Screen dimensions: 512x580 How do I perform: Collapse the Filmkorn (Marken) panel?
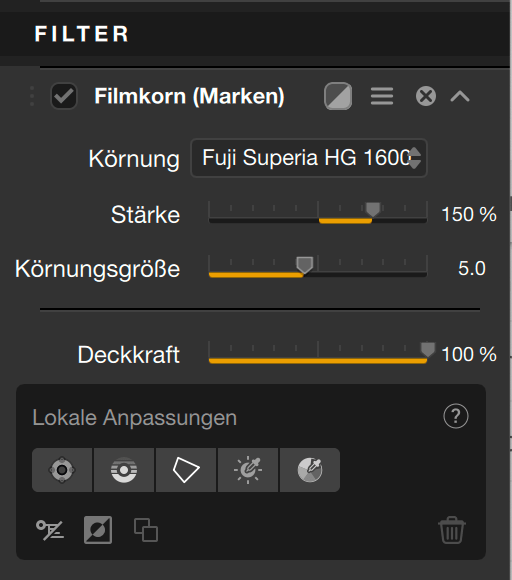pyautogui.click(x=460, y=96)
